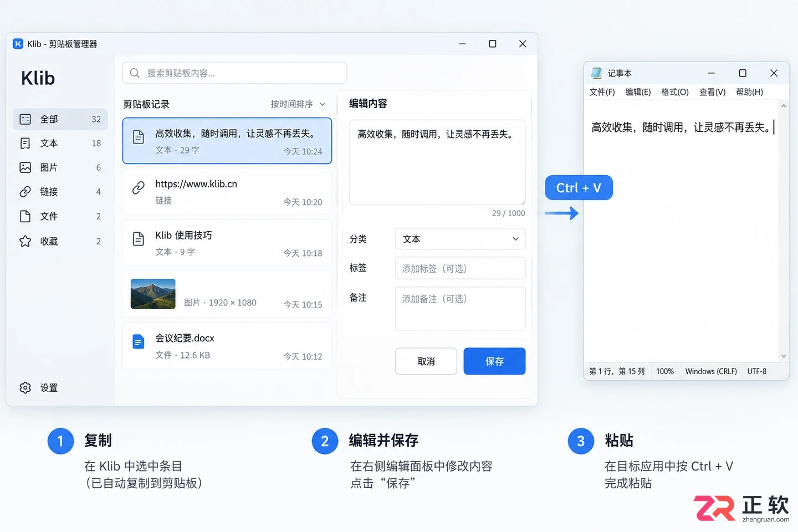Open 编辑(E) menu in 记事本
Image resolution: width=798 pixels, height=532 pixels.
click(638, 92)
